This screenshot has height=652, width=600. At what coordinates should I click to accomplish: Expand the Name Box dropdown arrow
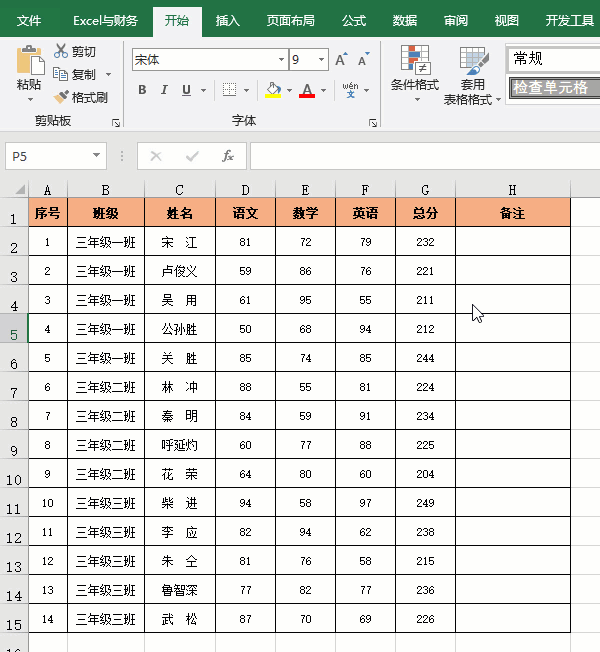click(96, 156)
